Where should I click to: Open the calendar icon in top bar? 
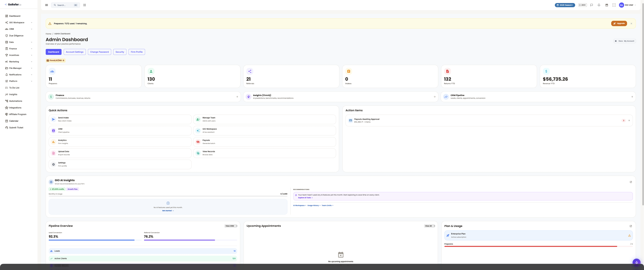[607, 5]
